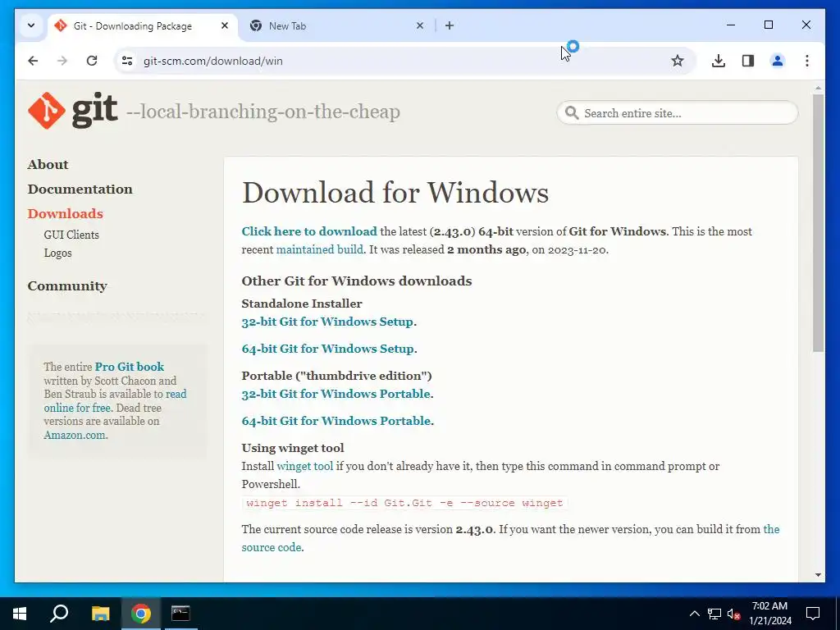Reload the git-scm page

click(92, 61)
